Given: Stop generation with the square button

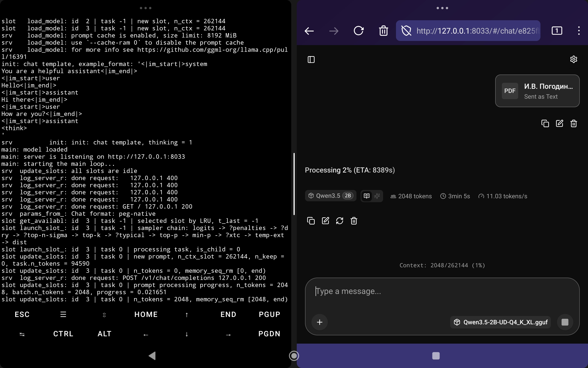Looking at the screenshot, I should point(565,322).
